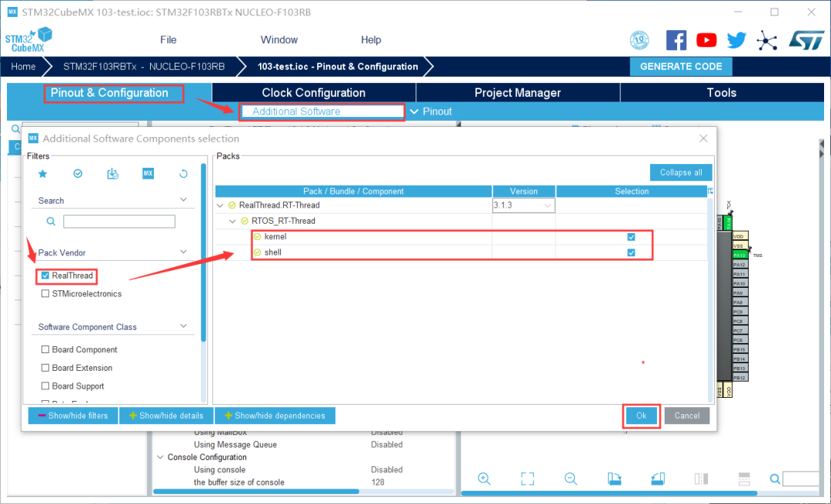The height and width of the screenshot is (504, 831).
Task: Select the Pinout & Configuration tab
Action: click(109, 93)
